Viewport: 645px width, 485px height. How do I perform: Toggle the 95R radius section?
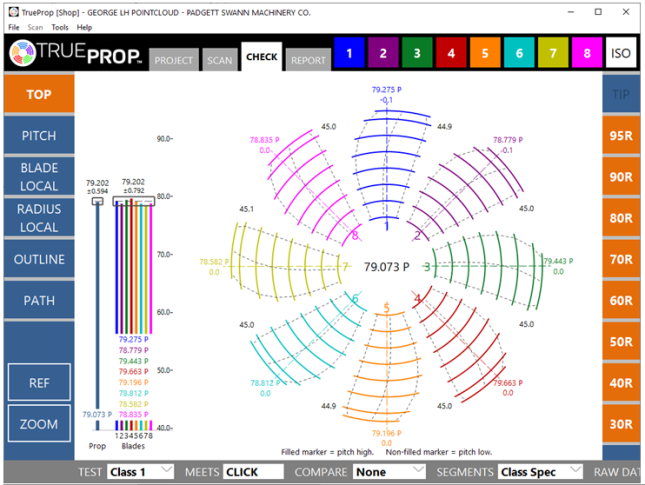tap(621, 135)
